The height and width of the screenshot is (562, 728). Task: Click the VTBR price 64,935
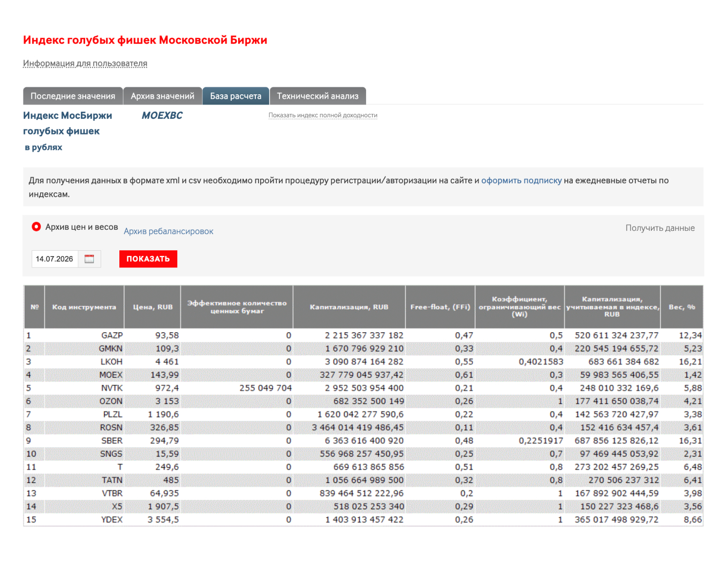[x=164, y=493]
